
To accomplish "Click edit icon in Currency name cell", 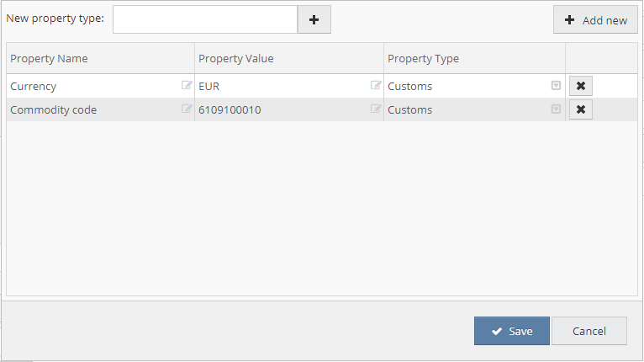I will pos(187,85).
